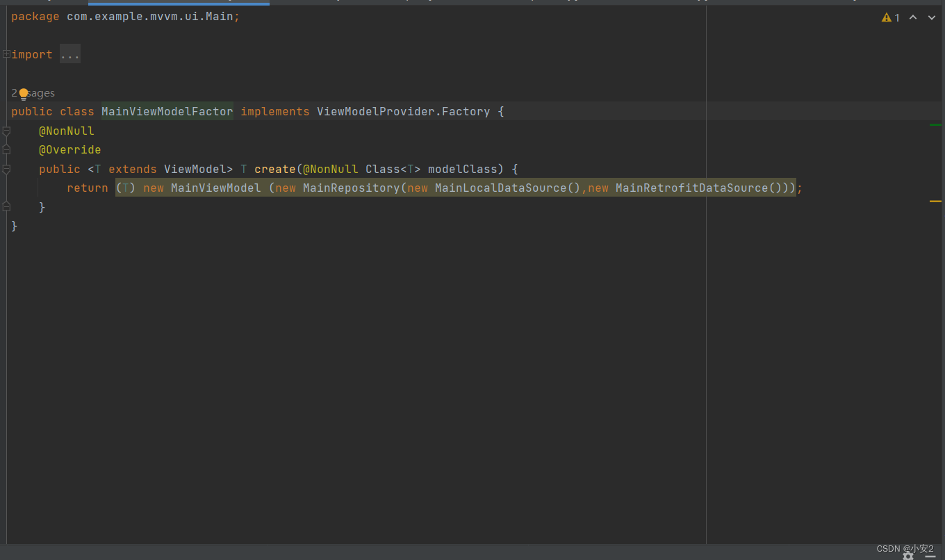
Task: Click the lightbulb icon beside the 2 usages hint
Action: coord(24,93)
